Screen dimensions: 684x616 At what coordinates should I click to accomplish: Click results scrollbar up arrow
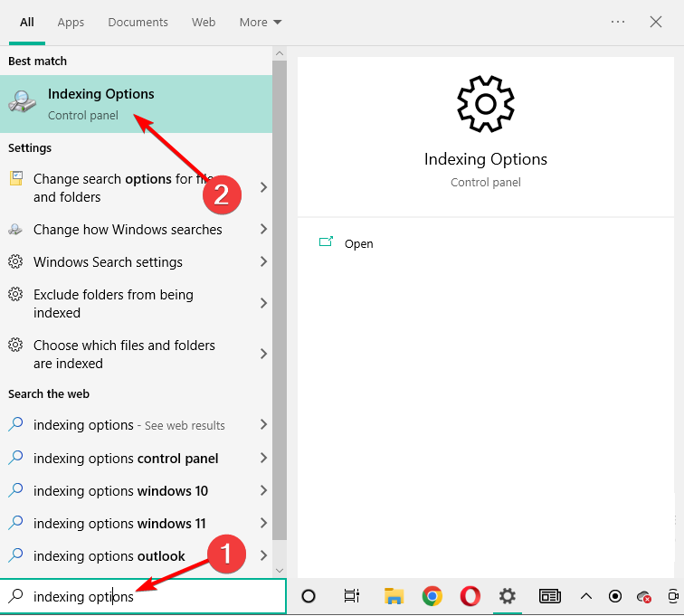280,53
